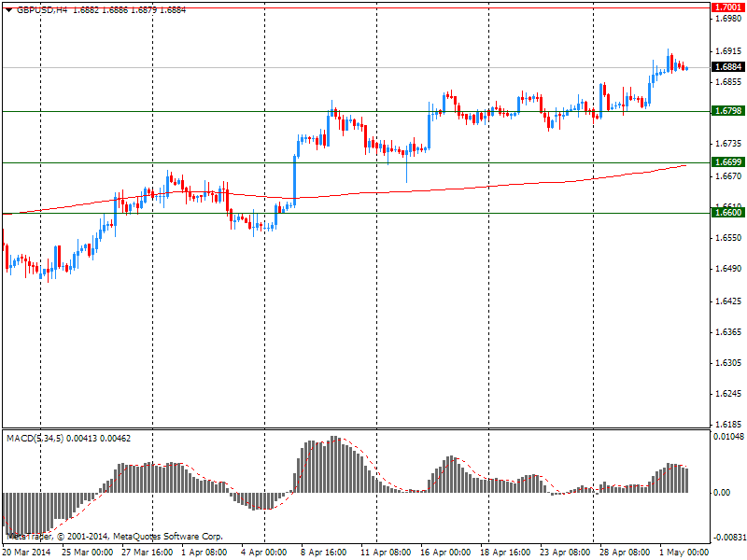Image resolution: width=747 pixels, height=560 pixels.
Task: Click the 1.6670 price scale value
Action: (x=728, y=176)
